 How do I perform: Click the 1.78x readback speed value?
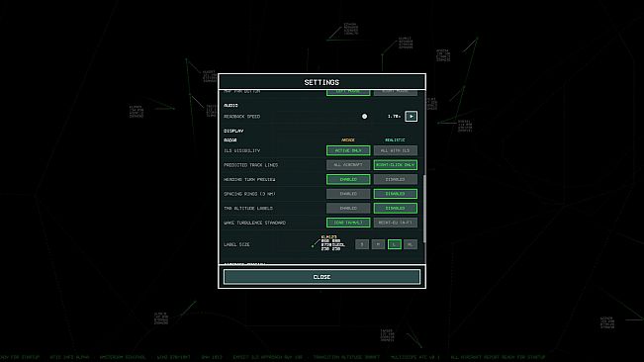(394, 117)
